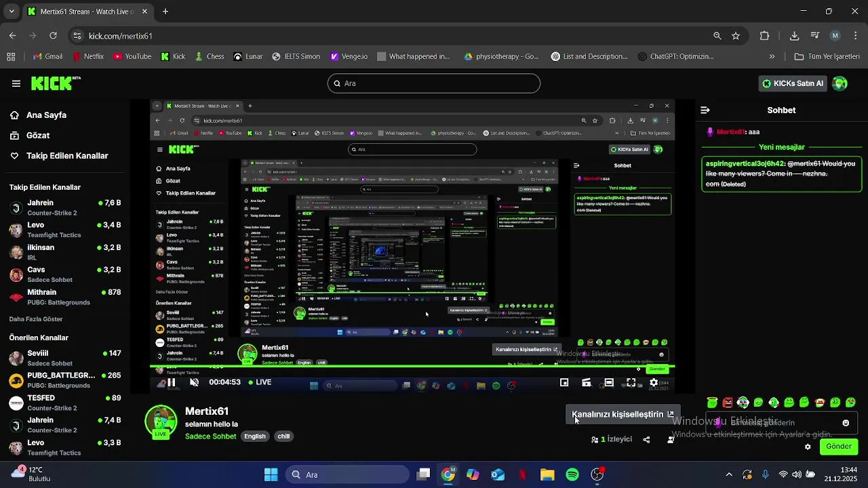
Task: Open the Netflix bookmark
Action: [x=88, y=56]
